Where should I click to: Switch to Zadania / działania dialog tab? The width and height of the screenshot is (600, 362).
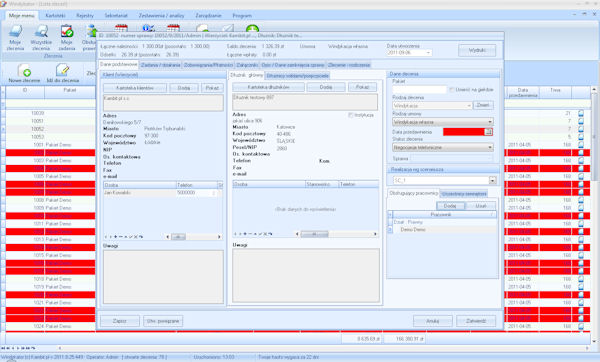click(x=161, y=65)
